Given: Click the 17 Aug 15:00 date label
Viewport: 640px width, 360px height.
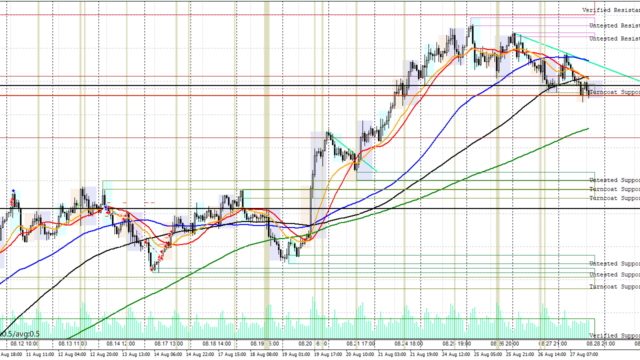Looking at the screenshot, I should (x=233, y=353).
